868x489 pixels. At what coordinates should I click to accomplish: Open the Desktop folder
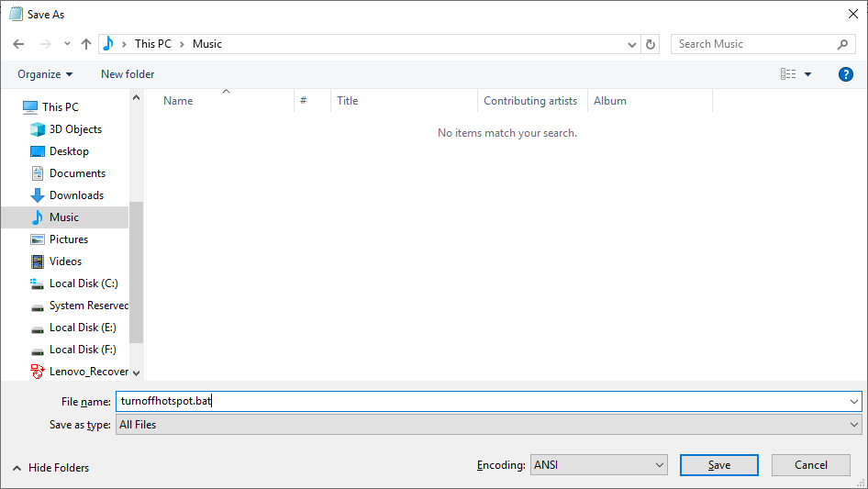point(69,151)
